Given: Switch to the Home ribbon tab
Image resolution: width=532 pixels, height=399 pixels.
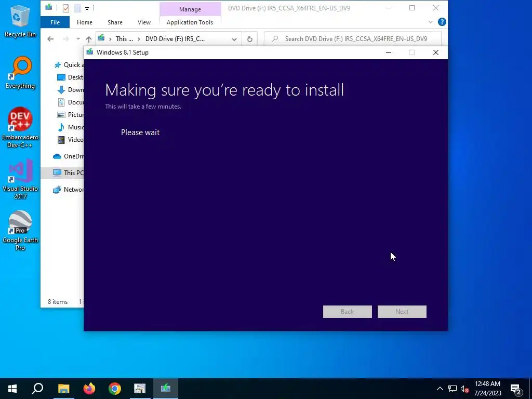Looking at the screenshot, I should [85, 22].
